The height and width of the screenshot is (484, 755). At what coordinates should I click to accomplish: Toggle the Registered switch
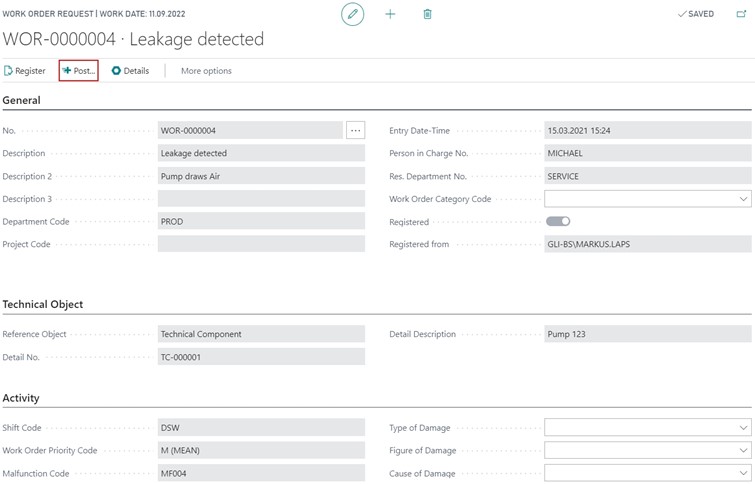(x=558, y=221)
